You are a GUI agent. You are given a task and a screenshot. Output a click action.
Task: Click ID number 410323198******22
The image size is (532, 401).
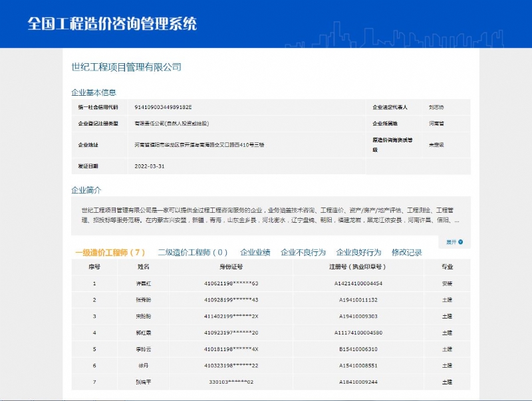click(231, 366)
